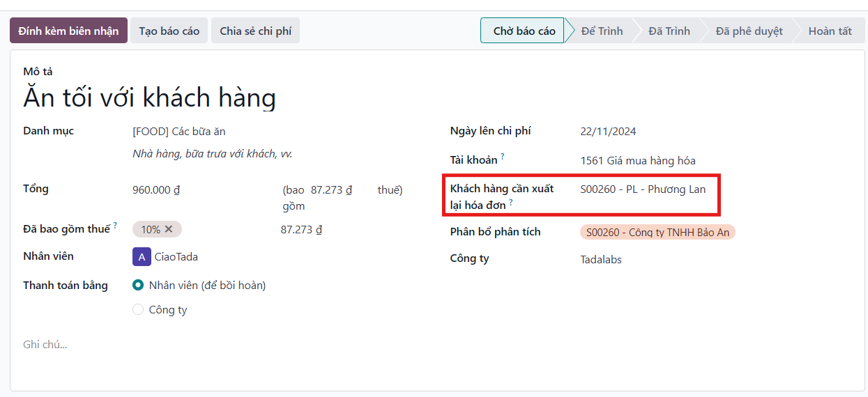Image resolution: width=868 pixels, height=397 pixels.
Task: Open help tooltip next to Tài khoản
Action: click(502, 157)
